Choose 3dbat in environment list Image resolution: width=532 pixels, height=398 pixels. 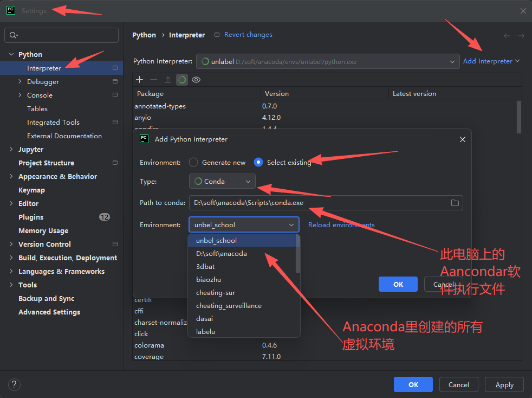(x=242, y=267)
